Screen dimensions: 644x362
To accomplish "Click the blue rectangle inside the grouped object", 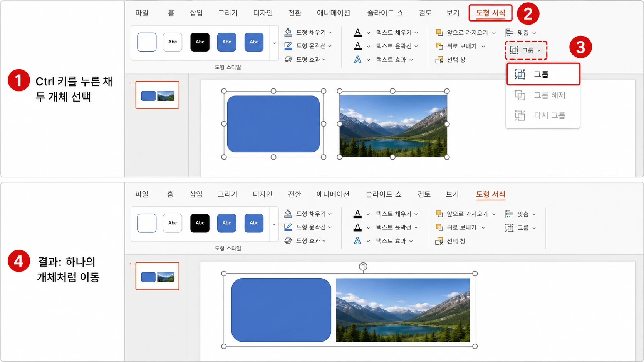I will [281, 310].
